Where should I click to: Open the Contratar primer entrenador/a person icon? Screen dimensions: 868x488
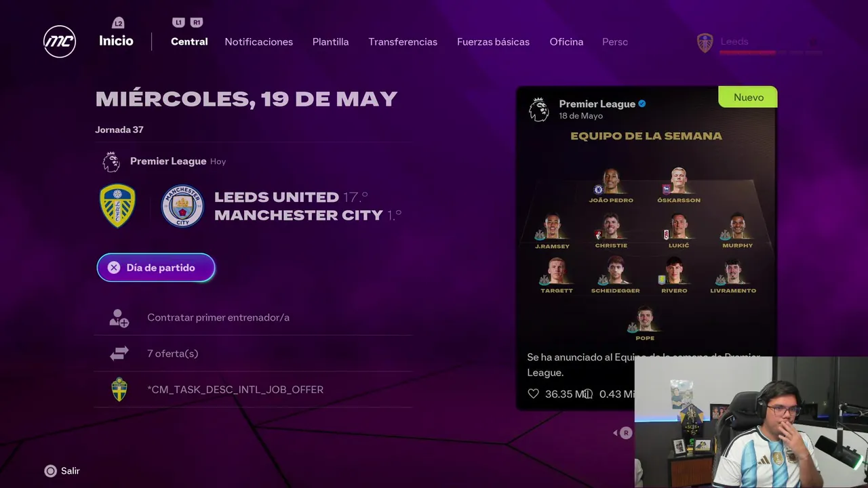(119, 318)
